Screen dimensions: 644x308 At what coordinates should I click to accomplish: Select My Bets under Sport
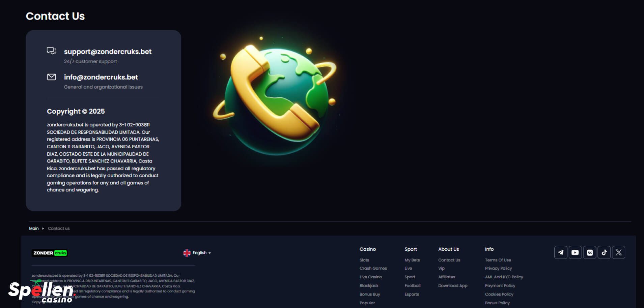click(x=412, y=260)
